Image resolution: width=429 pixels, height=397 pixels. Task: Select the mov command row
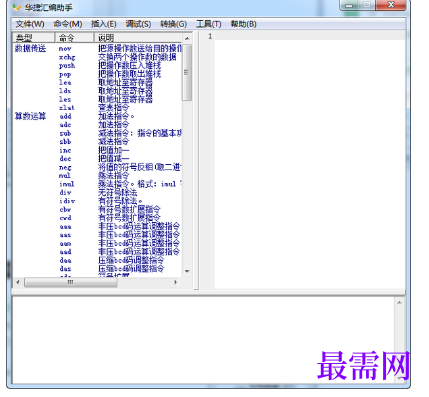click(x=97, y=49)
